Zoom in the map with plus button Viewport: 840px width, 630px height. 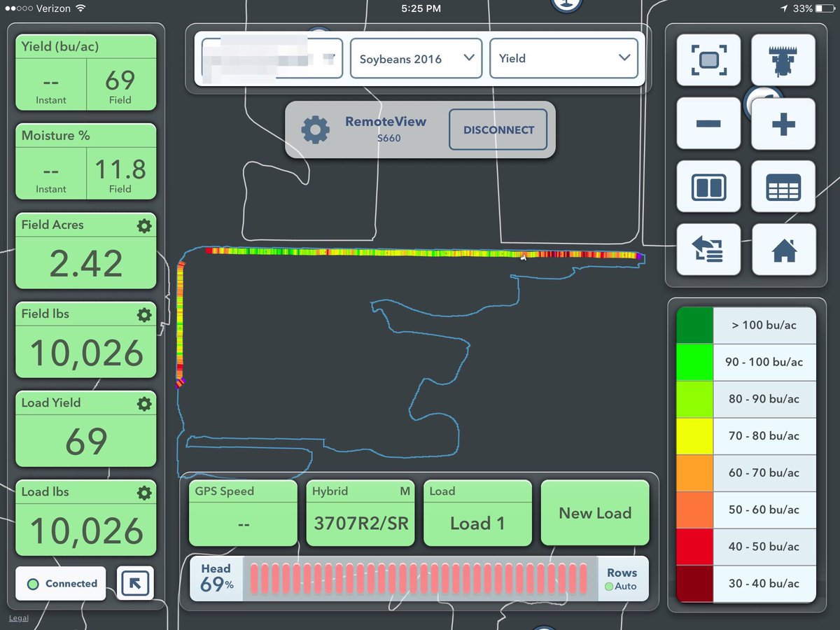click(x=783, y=123)
